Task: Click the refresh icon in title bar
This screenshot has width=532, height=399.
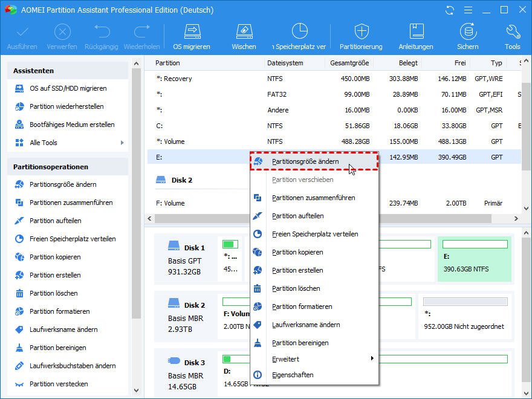Action: (x=450, y=10)
